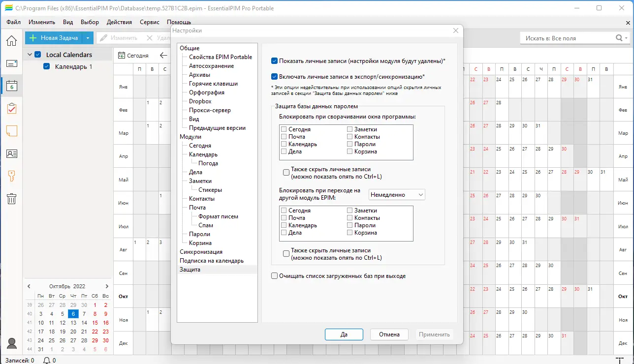Click the search magnifier icon

(x=619, y=38)
